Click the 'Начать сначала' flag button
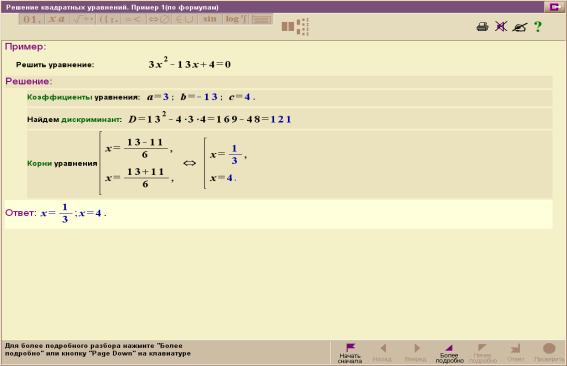This screenshot has height=366, width=567. 350,353
